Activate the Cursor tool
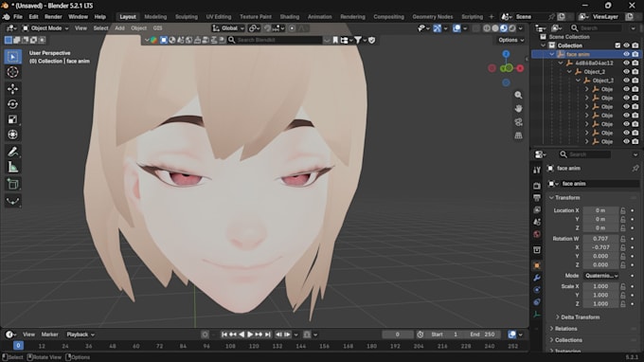This screenshot has width=644, height=362. pyautogui.click(x=12, y=72)
